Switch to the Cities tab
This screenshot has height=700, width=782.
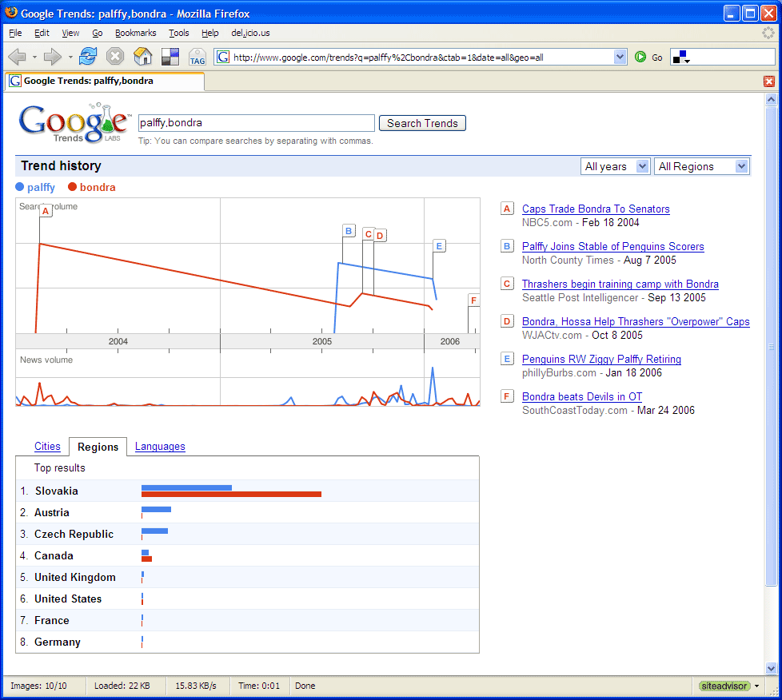pos(47,446)
